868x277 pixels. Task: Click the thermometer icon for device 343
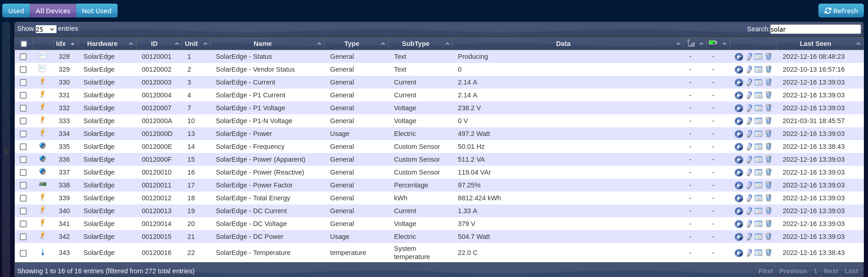coord(43,252)
